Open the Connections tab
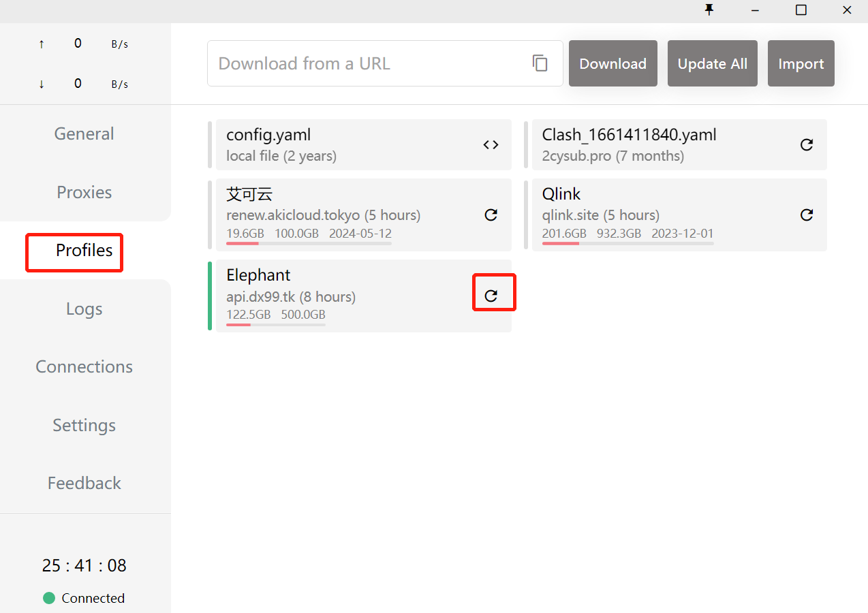This screenshot has width=868, height=613. tap(84, 366)
